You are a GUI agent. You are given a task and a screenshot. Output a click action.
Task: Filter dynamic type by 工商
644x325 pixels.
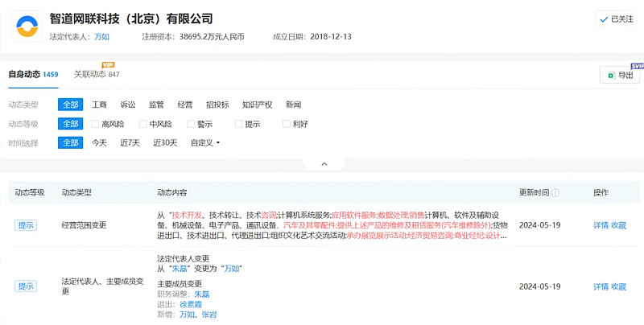99,105
